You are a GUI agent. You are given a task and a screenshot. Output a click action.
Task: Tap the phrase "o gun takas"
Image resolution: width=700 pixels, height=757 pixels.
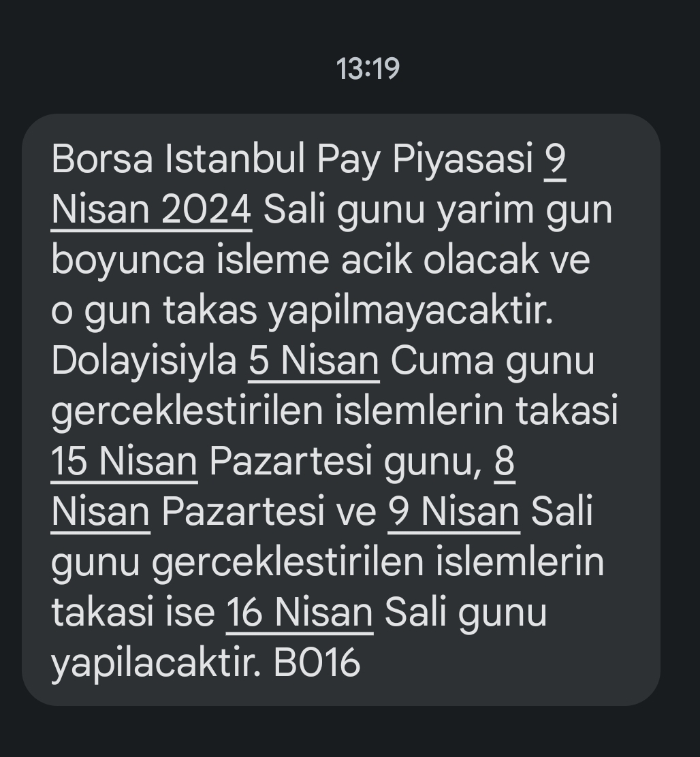(x=154, y=312)
